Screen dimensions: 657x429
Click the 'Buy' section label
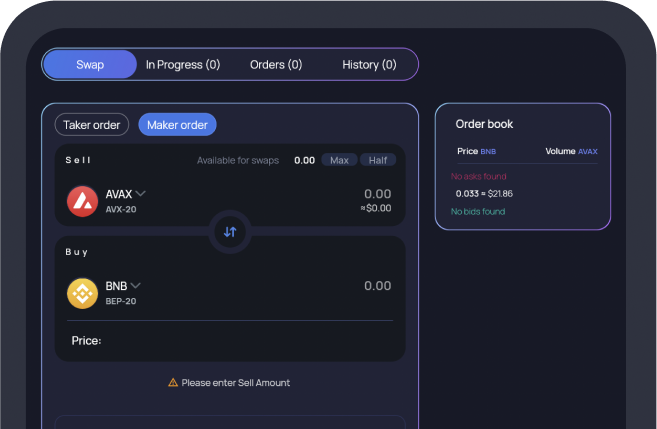(76, 252)
